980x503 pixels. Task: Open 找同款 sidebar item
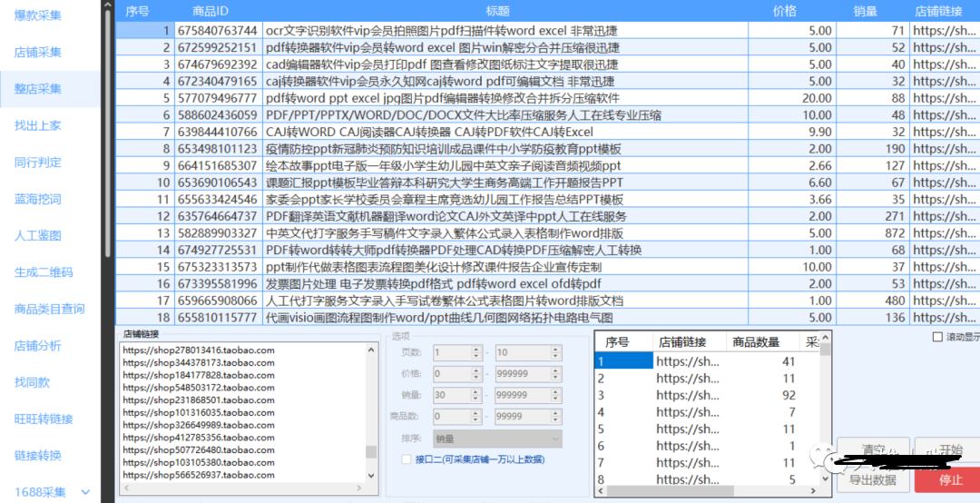pos(32,382)
